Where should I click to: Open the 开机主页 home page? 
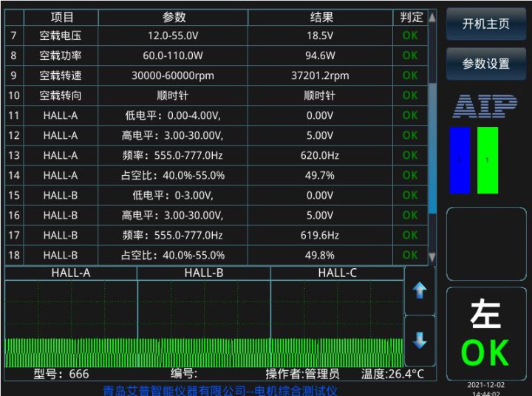pyautogui.click(x=485, y=24)
